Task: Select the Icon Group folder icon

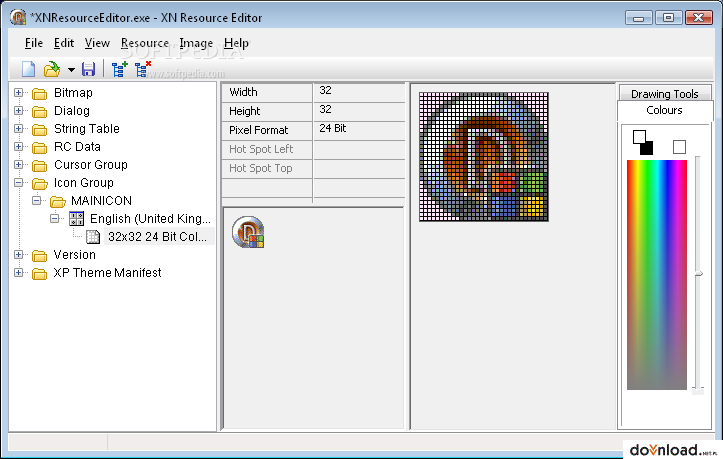Action: pyautogui.click(x=40, y=184)
